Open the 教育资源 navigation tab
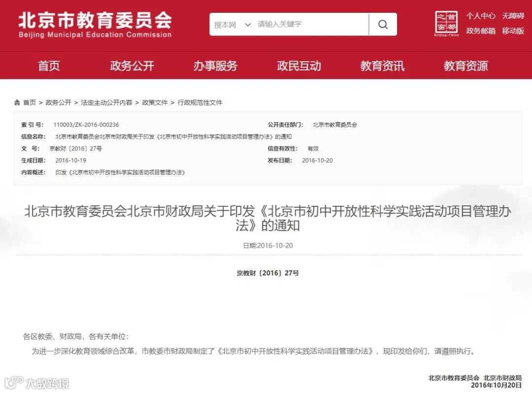The height and width of the screenshot is (393, 532). (x=466, y=66)
